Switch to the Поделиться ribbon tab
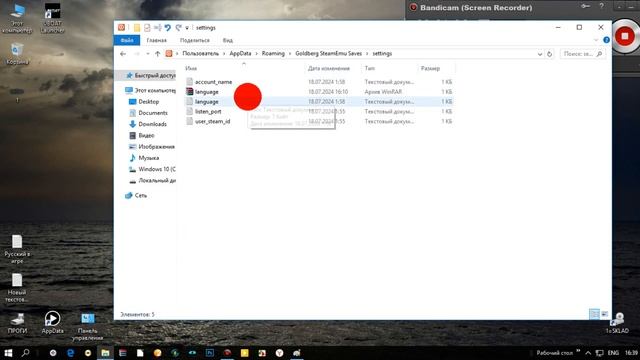 point(195,40)
